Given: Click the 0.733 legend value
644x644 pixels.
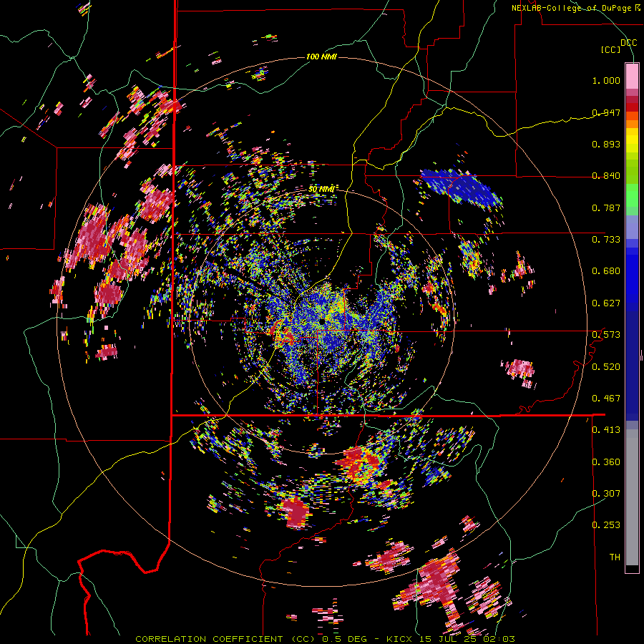Looking at the screenshot, I should click(x=606, y=240).
